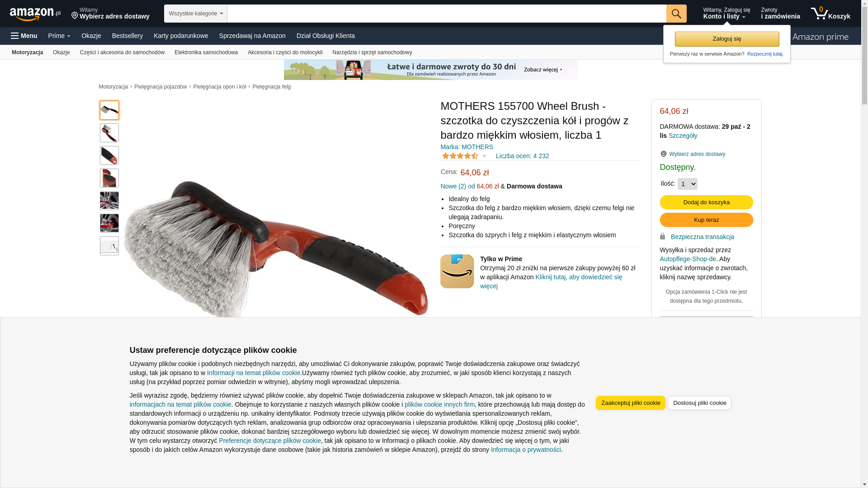Click the star rating icons

460,156
